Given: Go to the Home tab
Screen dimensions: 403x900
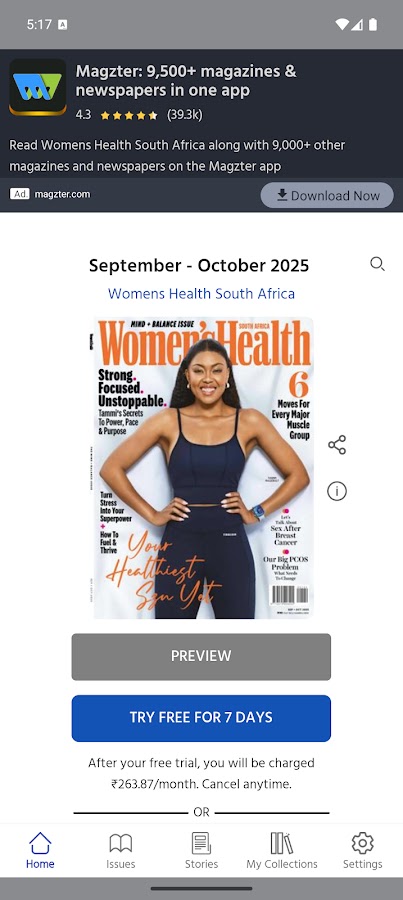Looking at the screenshot, I should [x=40, y=851].
